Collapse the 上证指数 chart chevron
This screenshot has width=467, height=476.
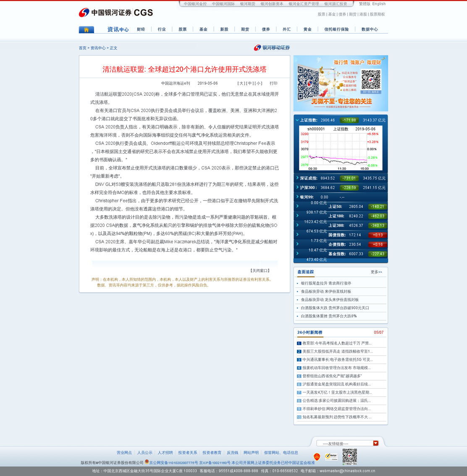[x=297, y=120]
